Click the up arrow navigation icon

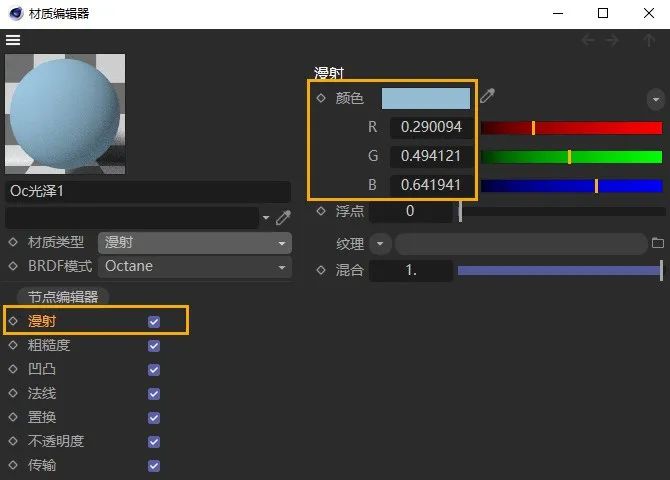649,41
